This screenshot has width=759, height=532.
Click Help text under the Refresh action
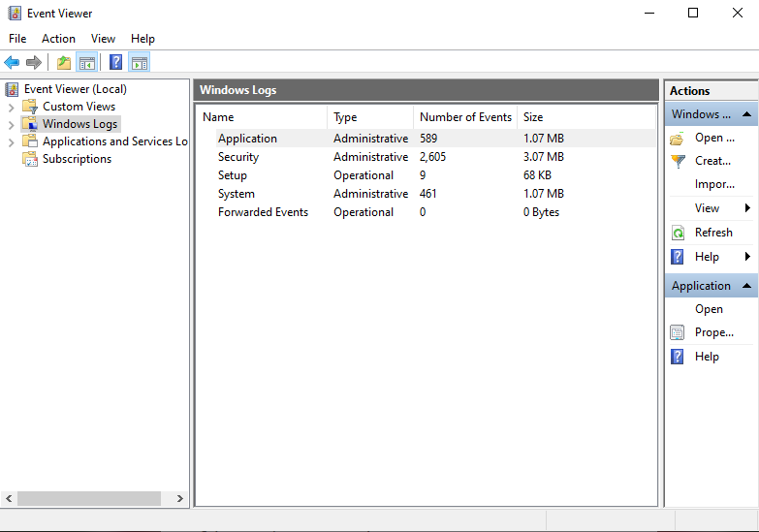[707, 257]
